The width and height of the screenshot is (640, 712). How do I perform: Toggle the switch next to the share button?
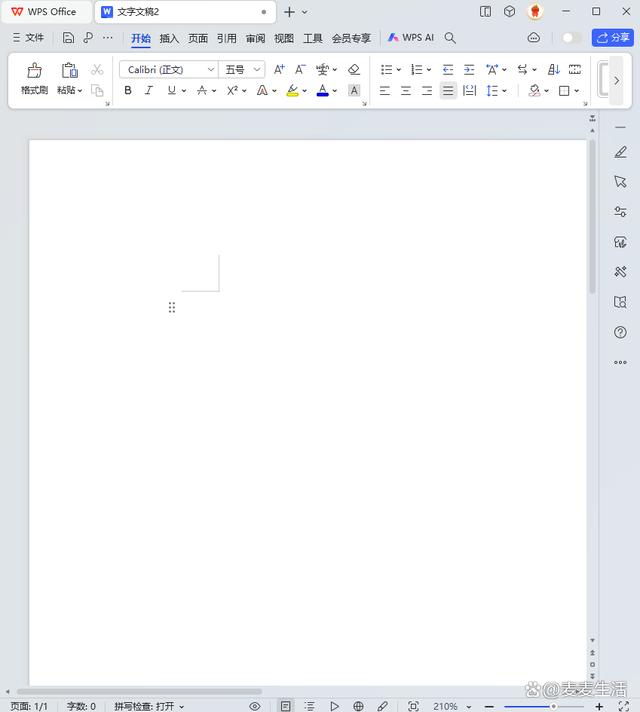pos(571,38)
